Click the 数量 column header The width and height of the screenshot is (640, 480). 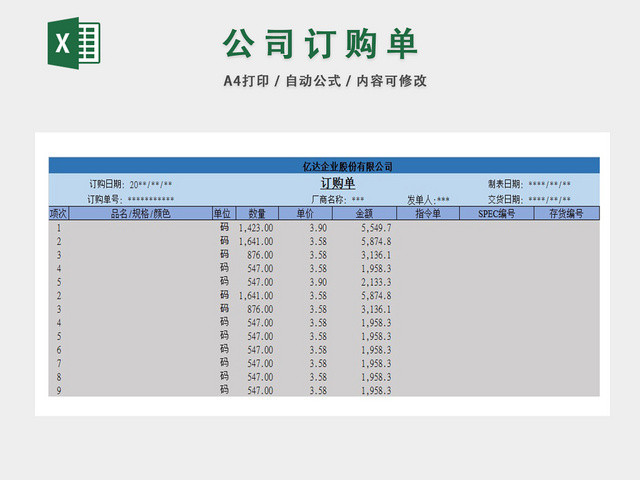[257, 213]
